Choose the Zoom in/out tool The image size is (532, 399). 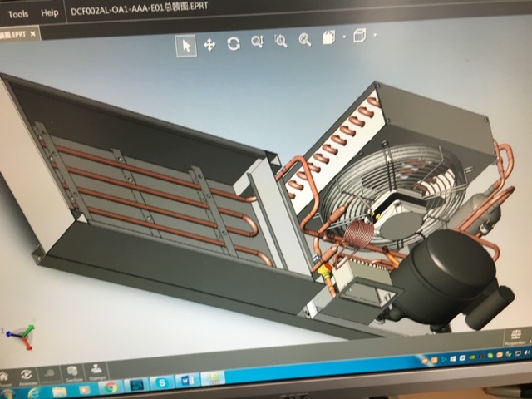pos(257,42)
